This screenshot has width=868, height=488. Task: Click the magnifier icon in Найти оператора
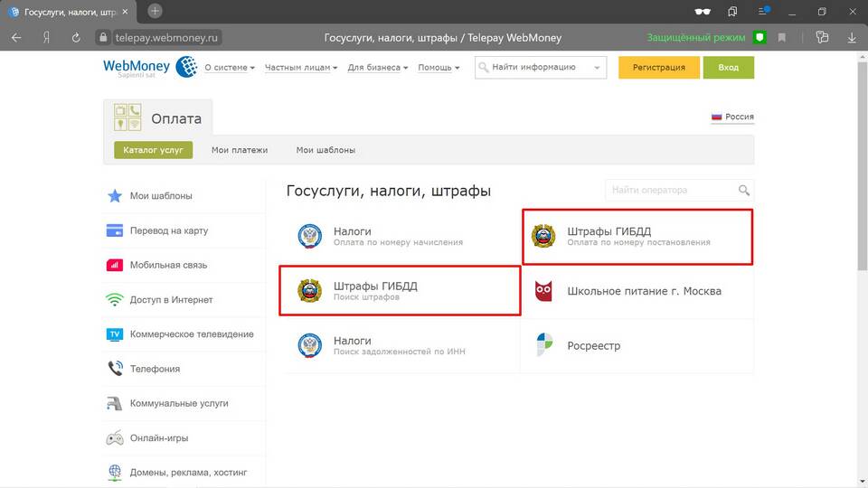click(743, 191)
